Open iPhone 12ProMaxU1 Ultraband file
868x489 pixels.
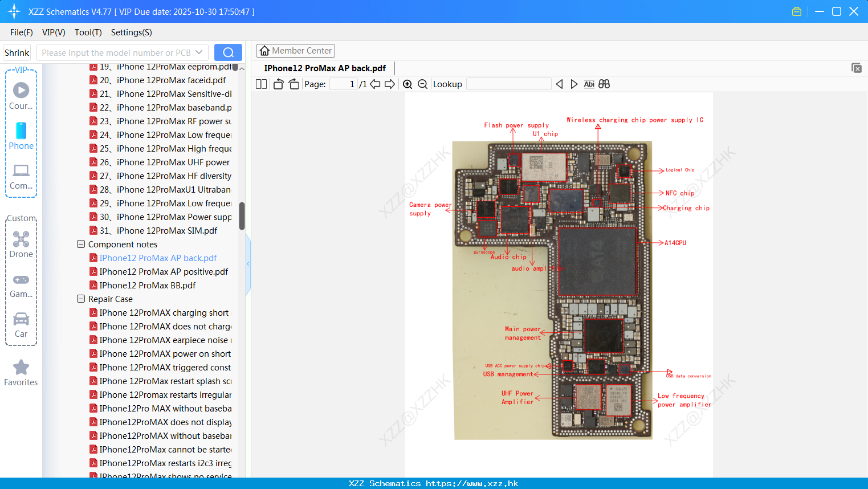click(x=160, y=189)
